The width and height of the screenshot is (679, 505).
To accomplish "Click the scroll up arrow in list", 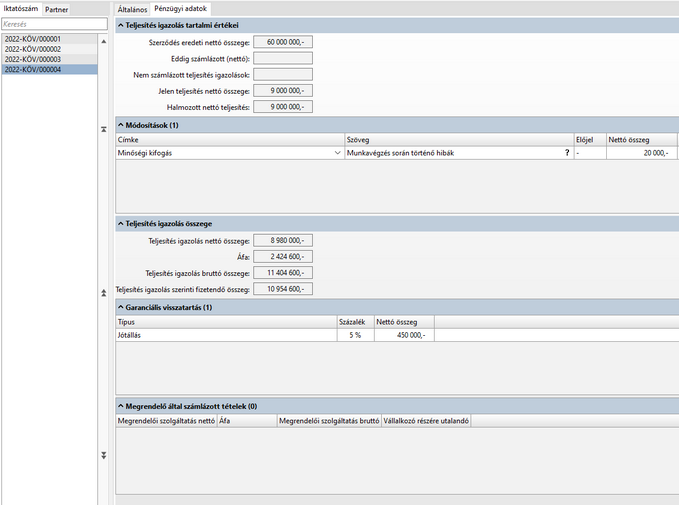I will pos(103,42).
